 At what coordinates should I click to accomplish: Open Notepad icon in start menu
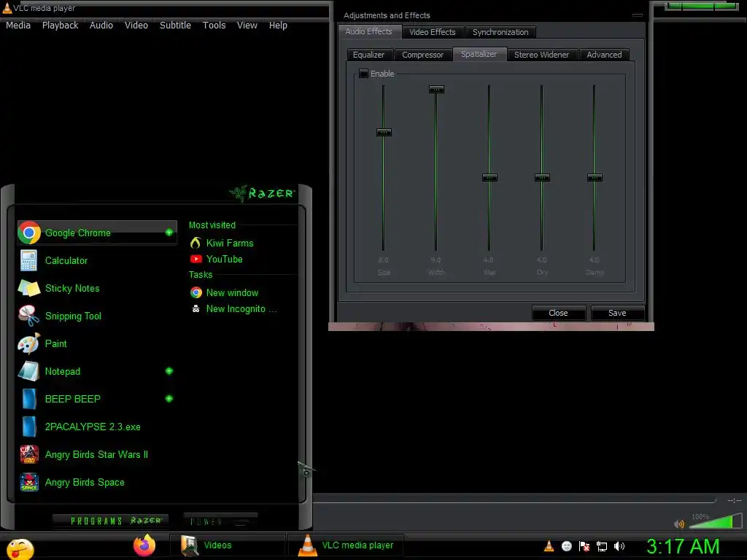28,371
